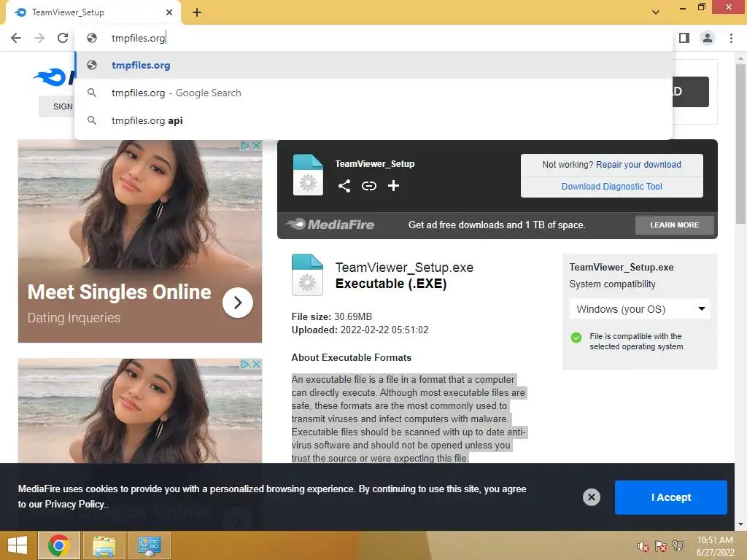Select the tmpfiles.org URL suggestion
This screenshot has height=560, width=747.
pos(373,65)
